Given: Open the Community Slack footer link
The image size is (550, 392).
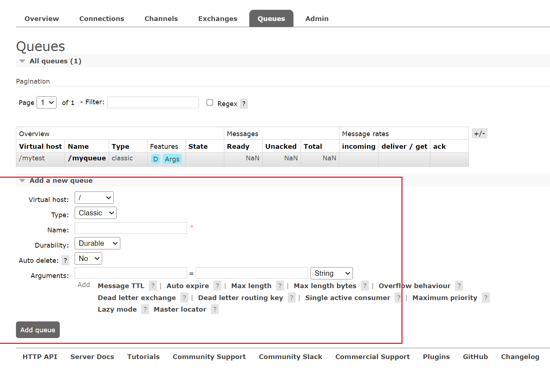Looking at the screenshot, I should pyautogui.click(x=291, y=357).
